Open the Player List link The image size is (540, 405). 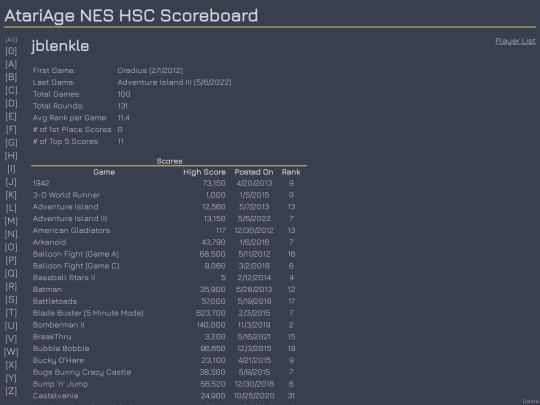pos(515,41)
